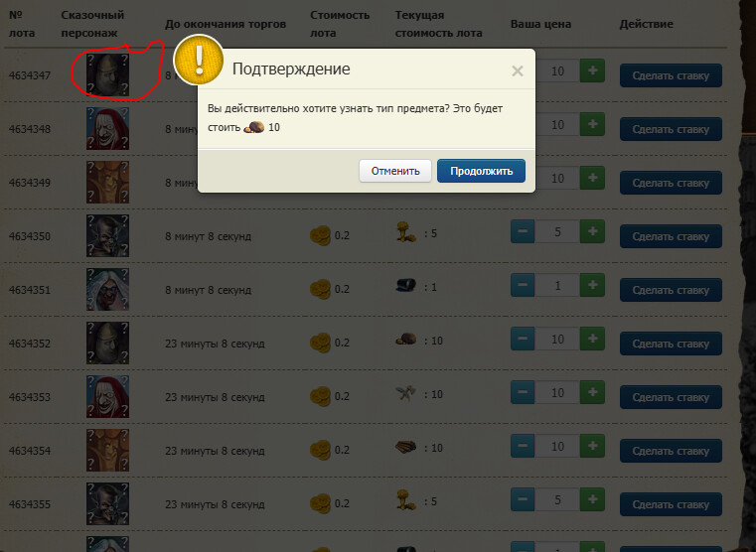This screenshot has height=552, width=756.
Task: Click red-hooded character portrait for lot 4634348
Action: [x=107, y=128]
